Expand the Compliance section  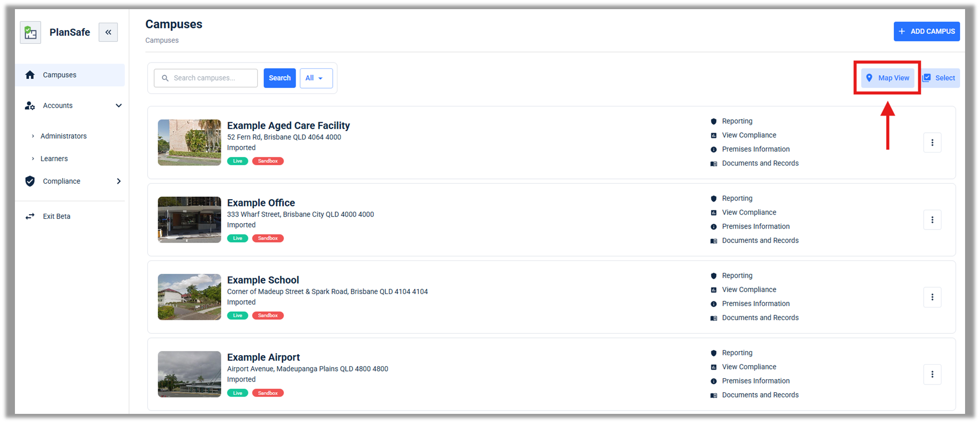coord(118,181)
